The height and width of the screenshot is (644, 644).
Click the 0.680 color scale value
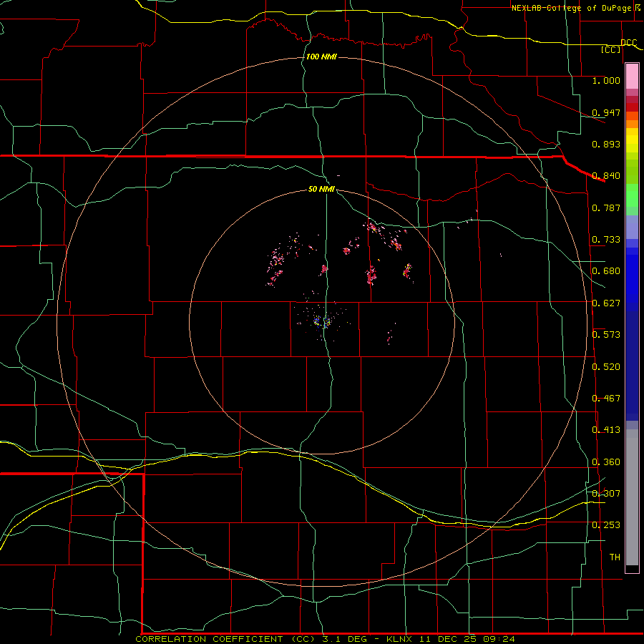(x=606, y=271)
